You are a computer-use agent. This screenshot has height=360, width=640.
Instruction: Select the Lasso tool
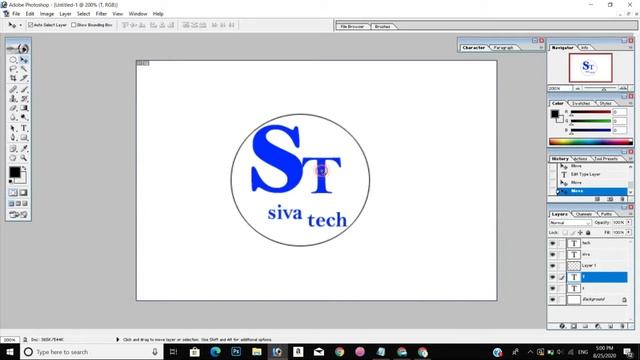click(x=13, y=69)
